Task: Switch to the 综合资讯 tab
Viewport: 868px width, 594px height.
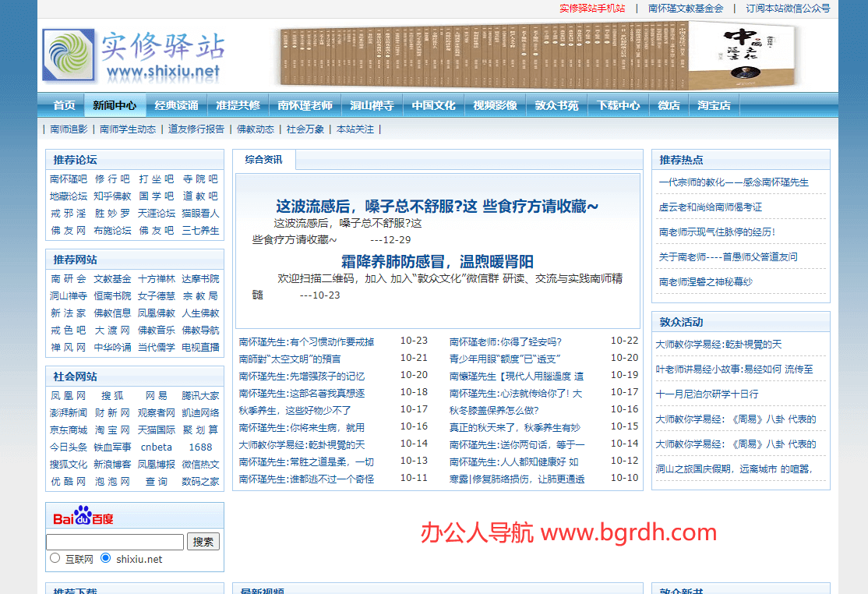Action: (263, 160)
